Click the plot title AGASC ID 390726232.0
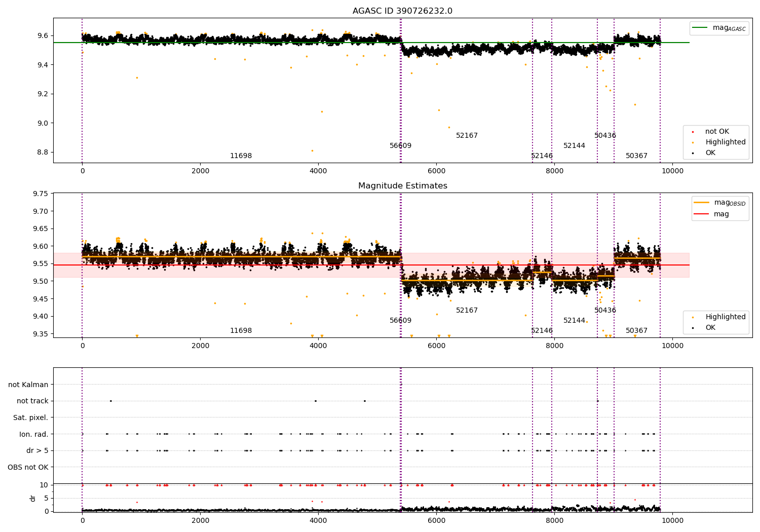The image size is (760, 532). pyautogui.click(x=402, y=11)
